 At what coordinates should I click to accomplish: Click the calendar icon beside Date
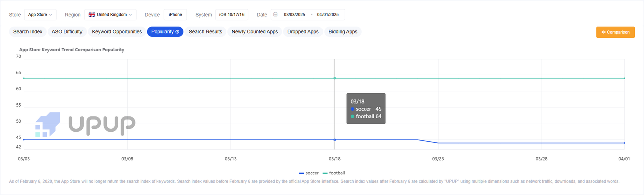pyautogui.click(x=275, y=15)
